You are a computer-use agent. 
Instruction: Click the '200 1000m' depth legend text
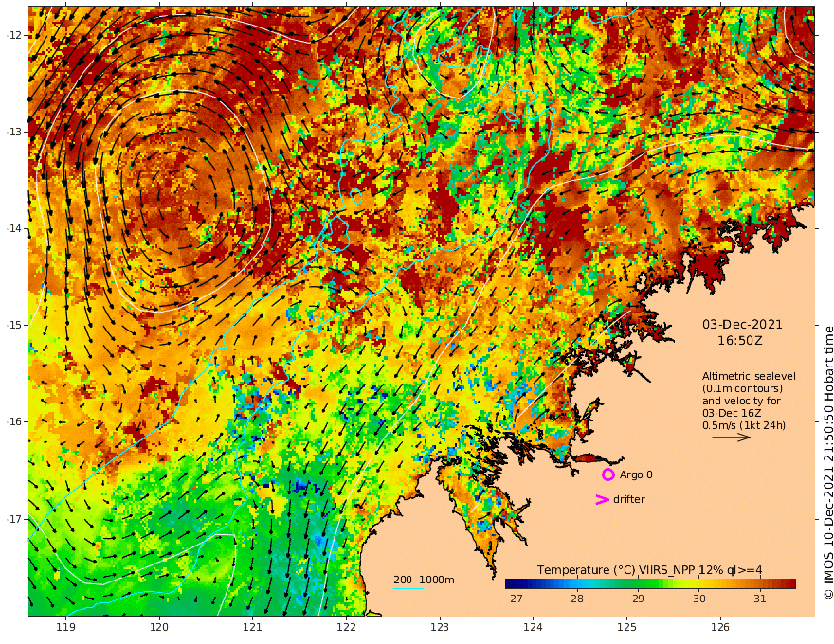click(x=424, y=580)
